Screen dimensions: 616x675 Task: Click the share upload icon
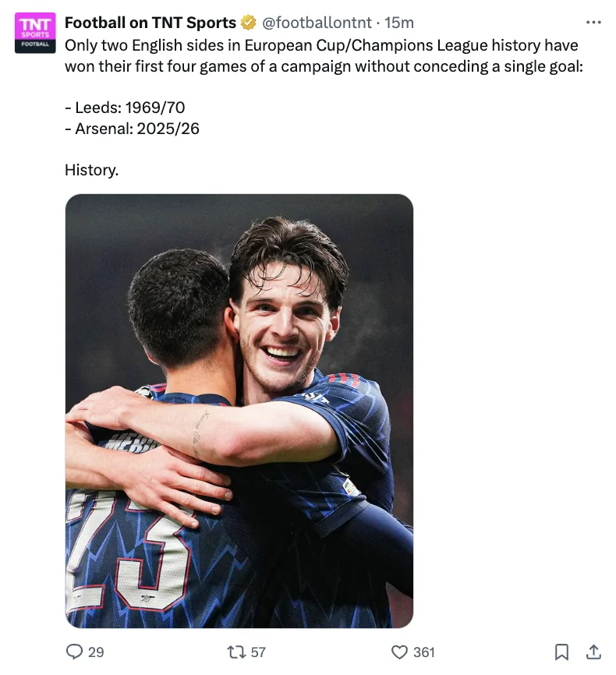pyautogui.click(x=593, y=652)
